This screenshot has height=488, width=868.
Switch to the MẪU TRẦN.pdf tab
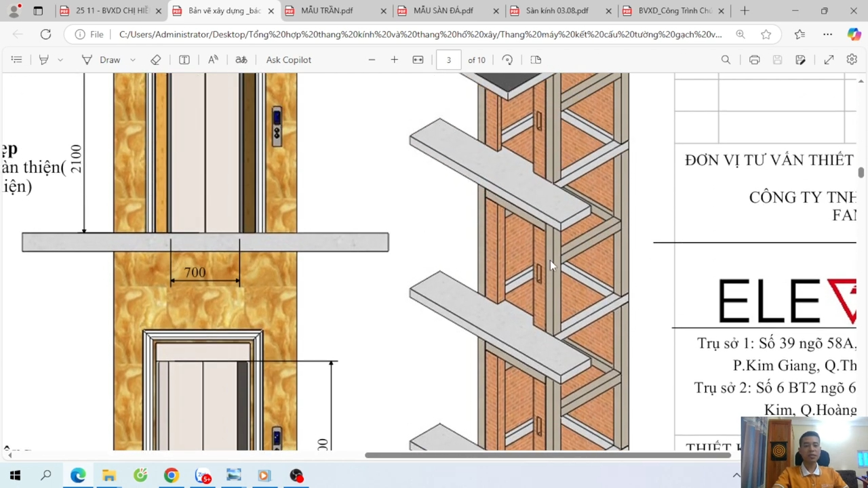[327, 11]
